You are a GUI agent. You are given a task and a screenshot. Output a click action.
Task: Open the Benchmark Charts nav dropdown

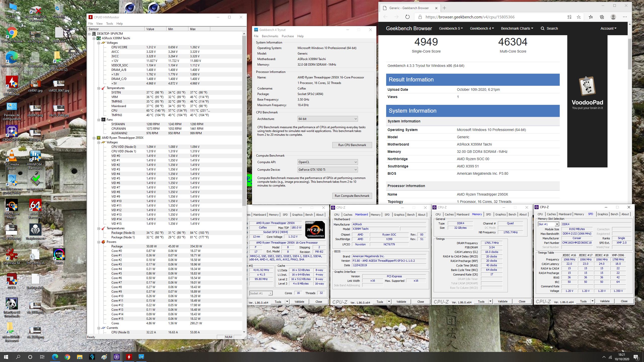(x=517, y=28)
